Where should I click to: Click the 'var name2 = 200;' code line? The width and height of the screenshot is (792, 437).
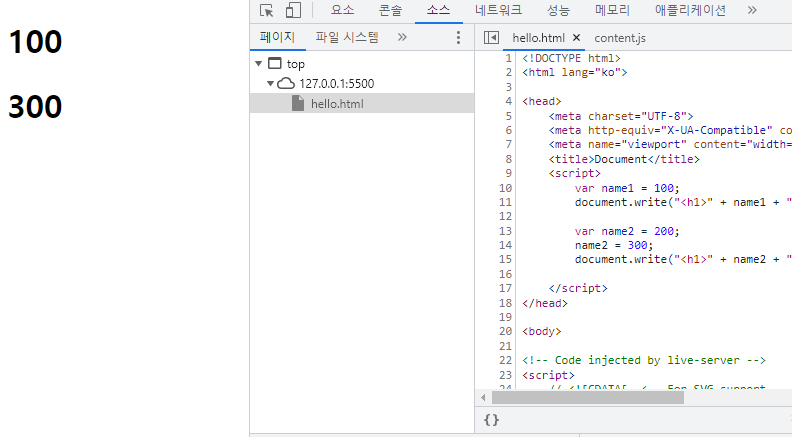[x=627, y=231]
